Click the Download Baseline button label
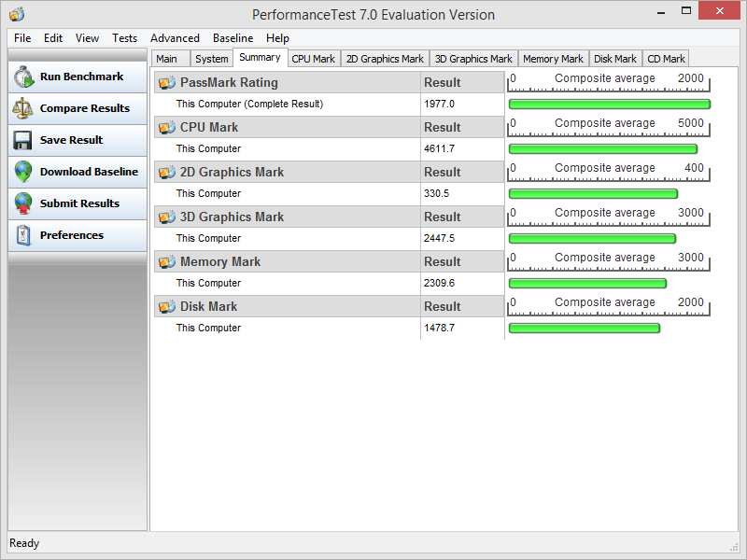Image resolution: width=747 pixels, height=560 pixels. 89,172
